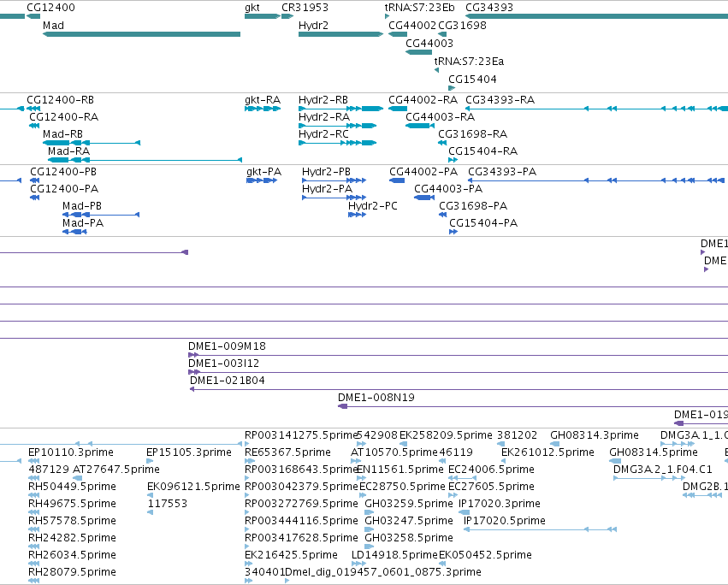Click the Mad-RB transcript label

(x=62, y=134)
